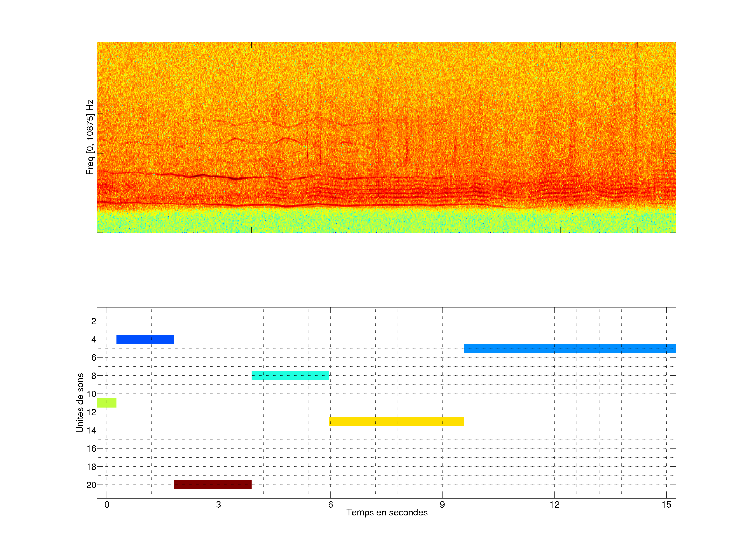Click y-axis tick label 20
Viewport: 747px width, 560px height.
coord(91,485)
